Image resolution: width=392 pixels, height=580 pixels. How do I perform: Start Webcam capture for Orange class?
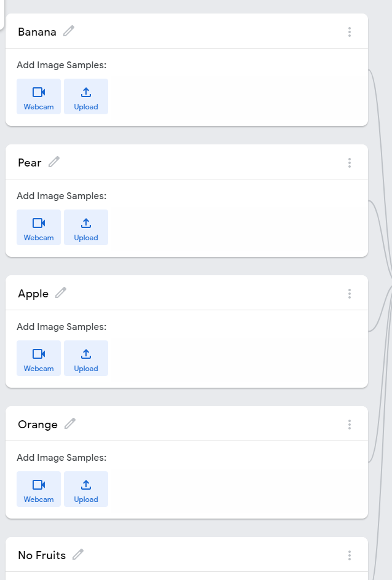(x=39, y=489)
